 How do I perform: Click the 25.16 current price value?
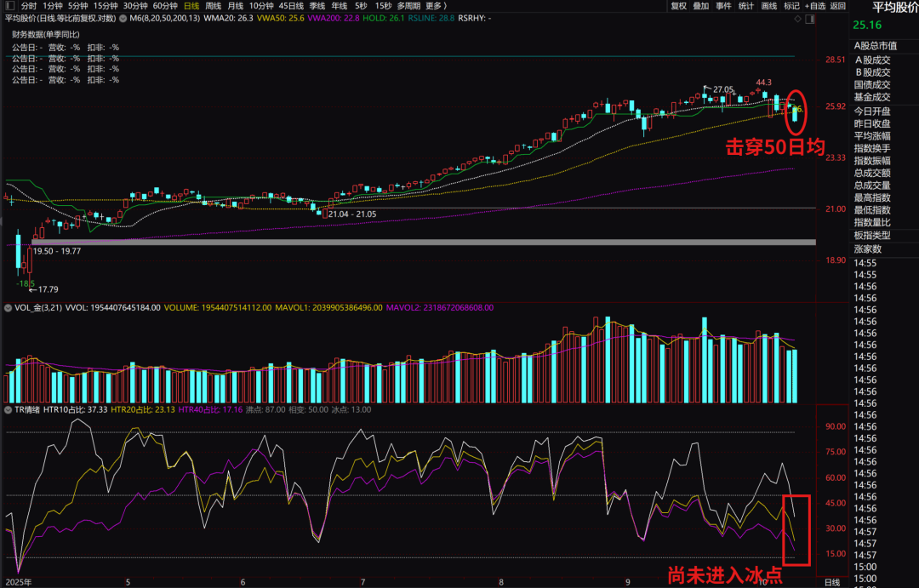(867, 26)
